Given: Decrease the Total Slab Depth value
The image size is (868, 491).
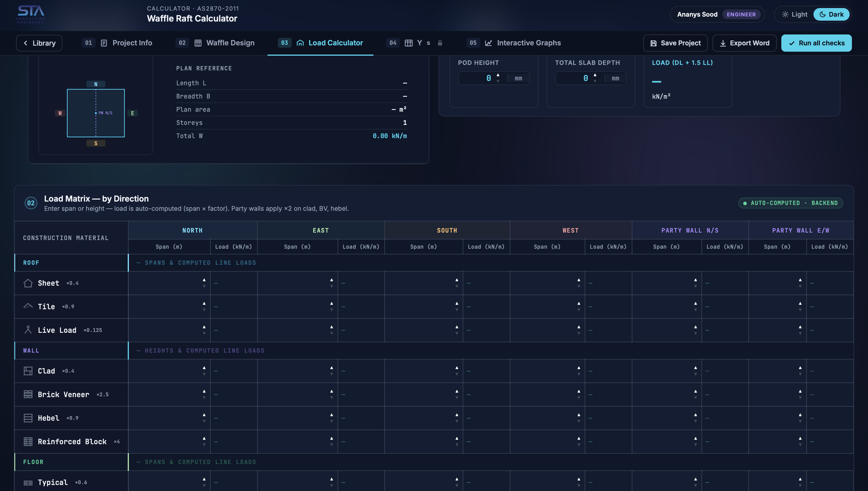Looking at the screenshot, I should (595, 81).
